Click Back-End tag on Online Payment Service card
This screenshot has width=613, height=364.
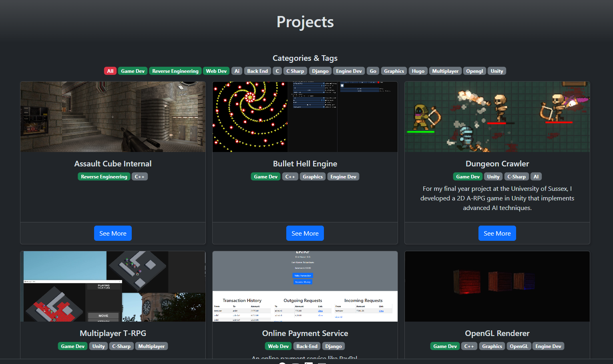coord(307,346)
